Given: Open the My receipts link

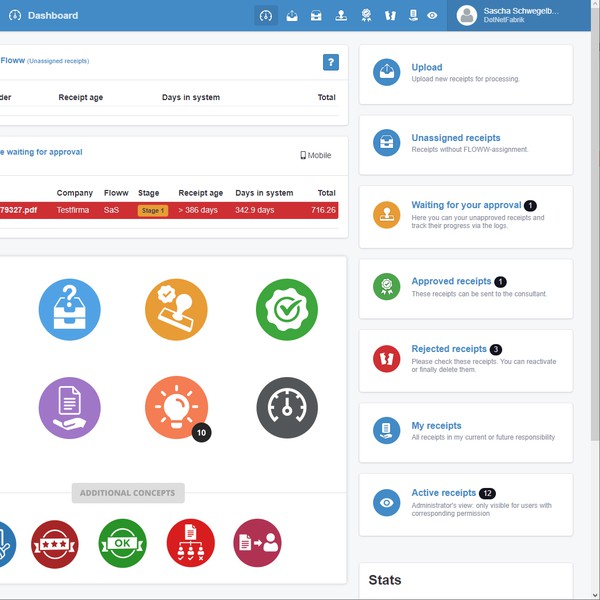Looking at the screenshot, I should tap(436, 426).
